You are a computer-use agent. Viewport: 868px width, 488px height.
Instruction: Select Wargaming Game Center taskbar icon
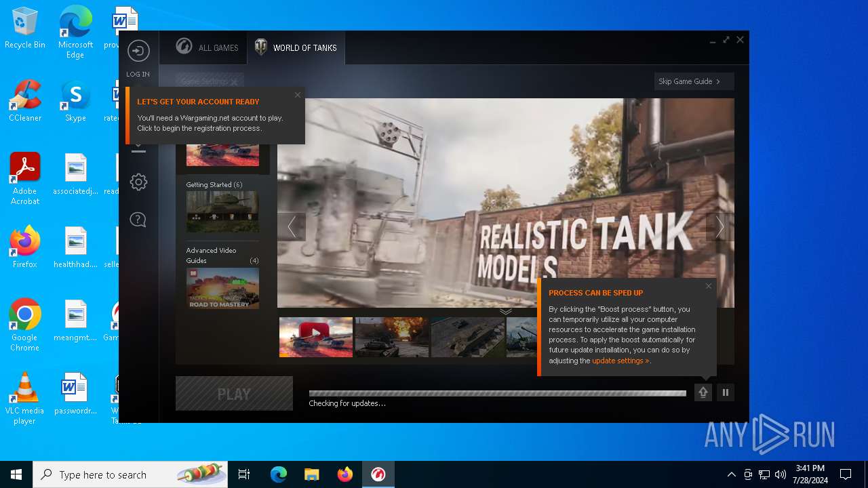pos(378,474)
